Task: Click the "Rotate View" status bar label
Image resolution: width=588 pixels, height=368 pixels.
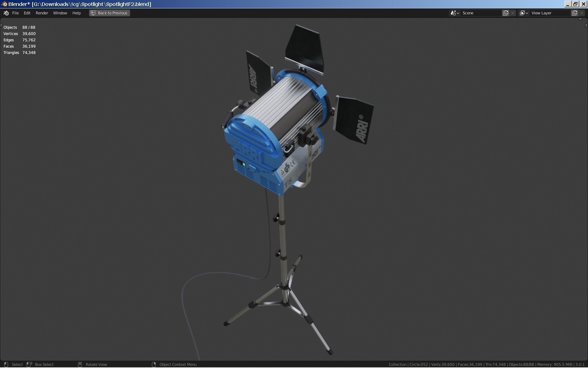Action: tap(96, 364)
